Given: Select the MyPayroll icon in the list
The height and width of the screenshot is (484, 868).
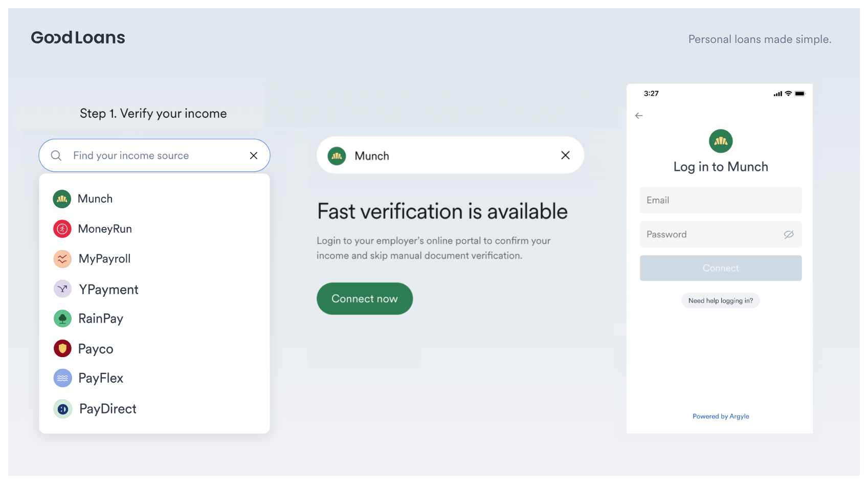Looking at the screenshot, I should 62,259.
